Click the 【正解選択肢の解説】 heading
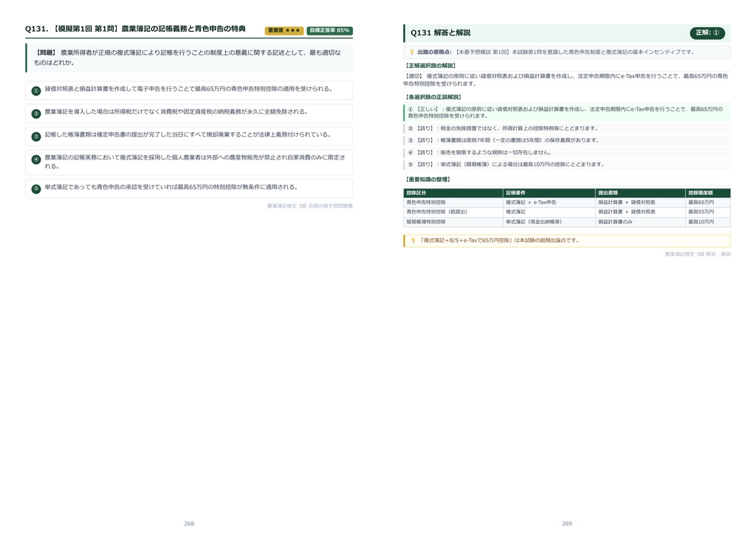This screenshot has width=756, height=535. pyautogui.click(x=430, y=66)
